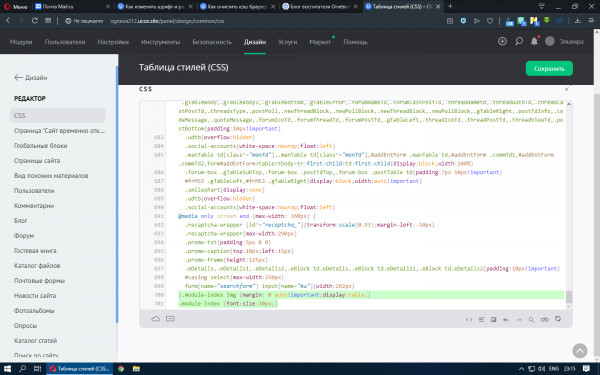
Task: Expand the CSS editor to fullscreen
Action: click(x=567, y=89)
